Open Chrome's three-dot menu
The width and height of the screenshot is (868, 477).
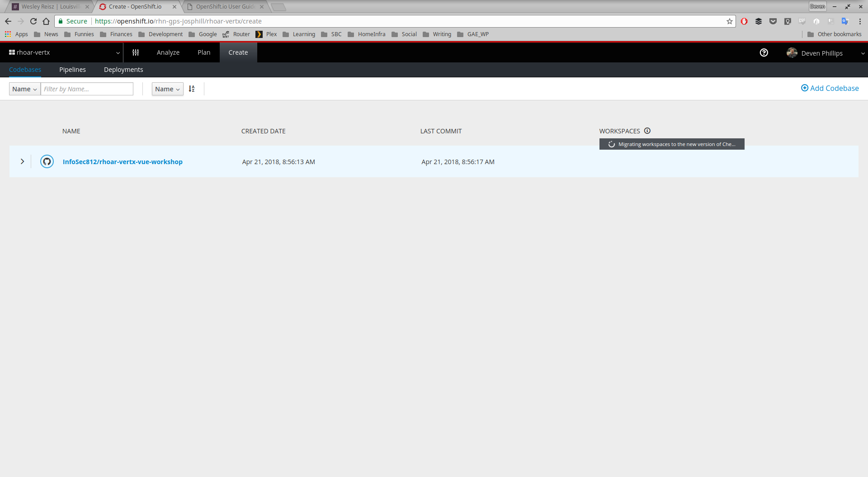coord(860,21)
